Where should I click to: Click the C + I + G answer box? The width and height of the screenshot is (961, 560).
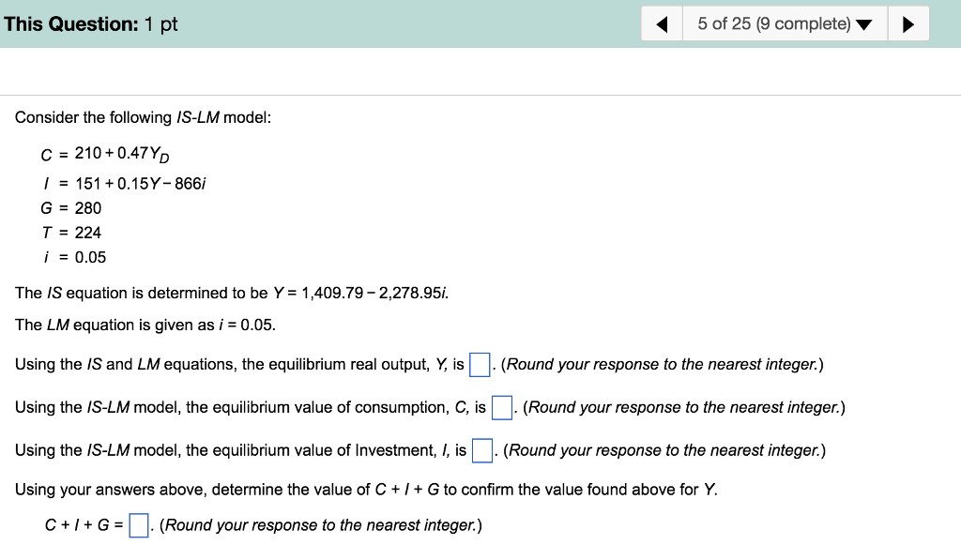(138, 524)
